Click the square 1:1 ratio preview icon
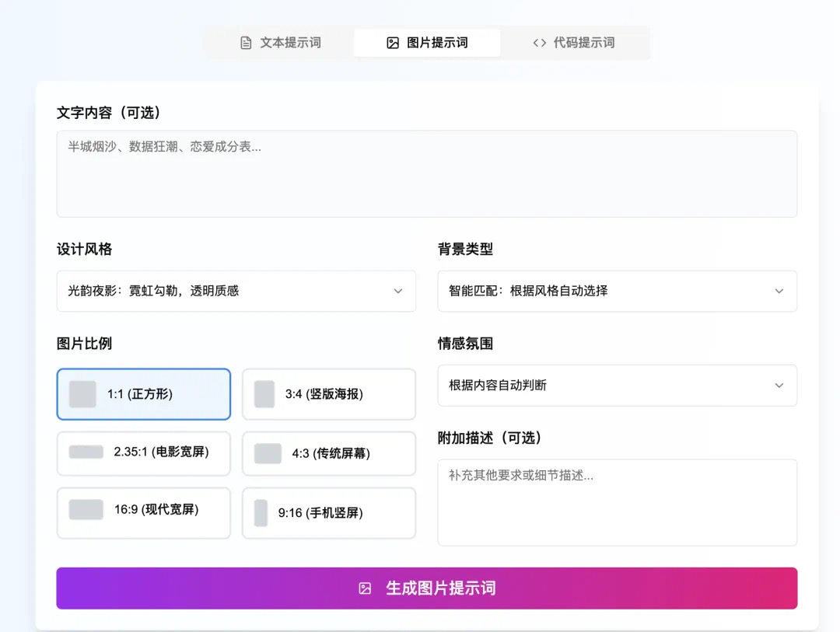 82,394
